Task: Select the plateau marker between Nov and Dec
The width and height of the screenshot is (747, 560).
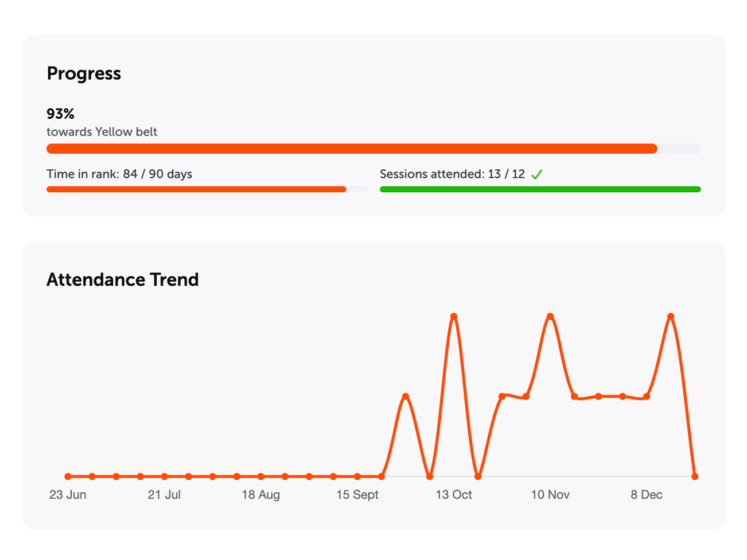Action: tap(598, 396)
